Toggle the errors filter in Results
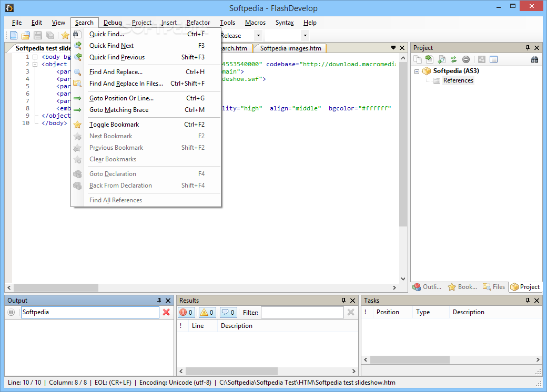Screen dimensions: 547x392 187,312
